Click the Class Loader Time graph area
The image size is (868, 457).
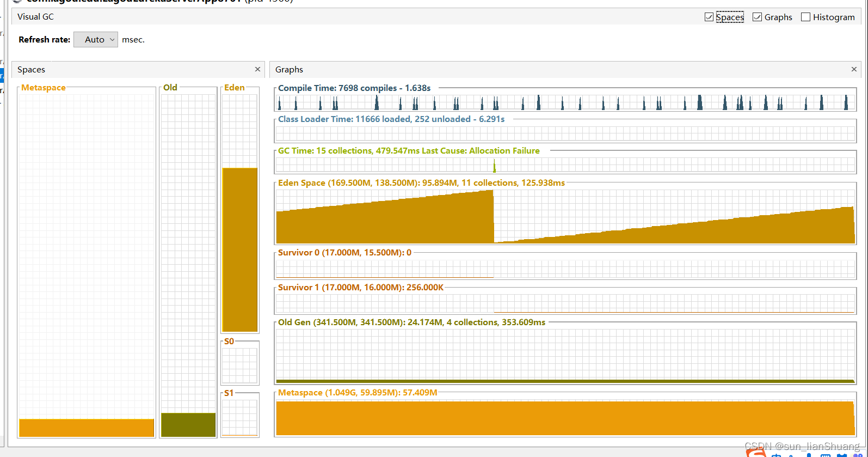click(x=565, y=133)
